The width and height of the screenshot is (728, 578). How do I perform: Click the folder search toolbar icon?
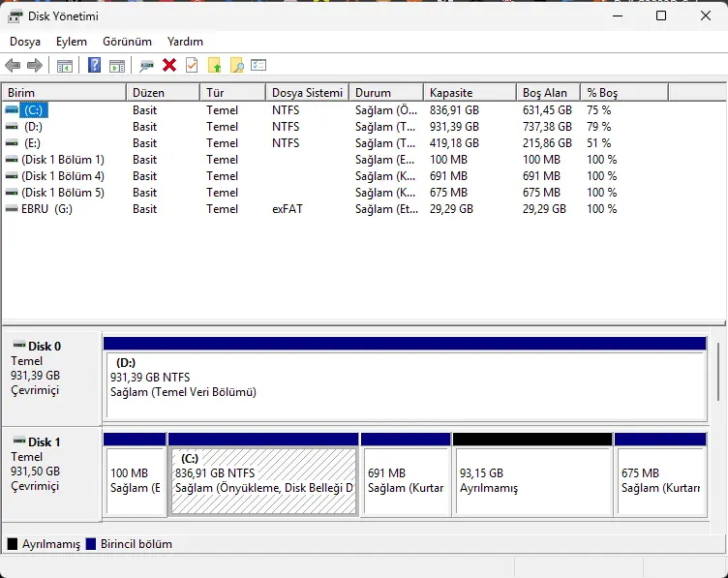(237, 66)
